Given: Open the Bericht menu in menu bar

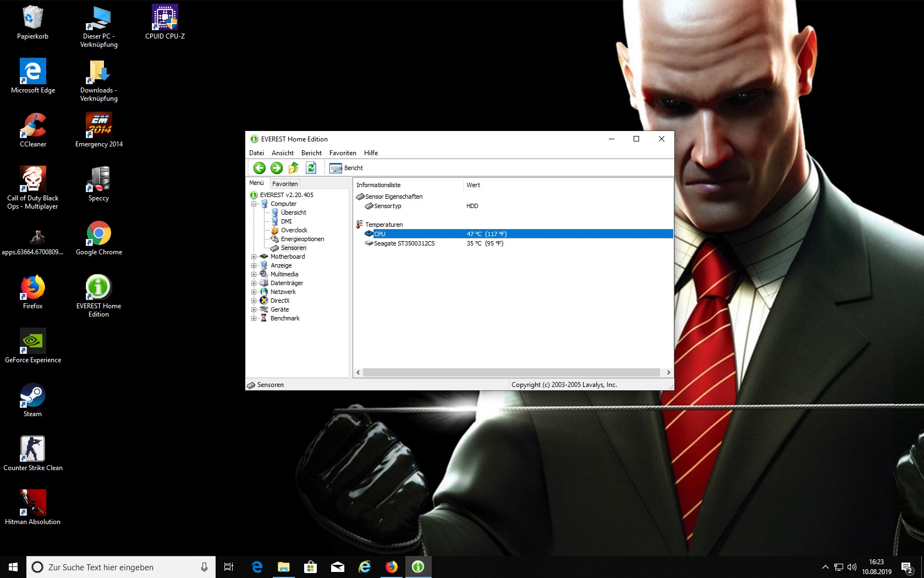Looking at the screenshot, I should click(311, 153).
